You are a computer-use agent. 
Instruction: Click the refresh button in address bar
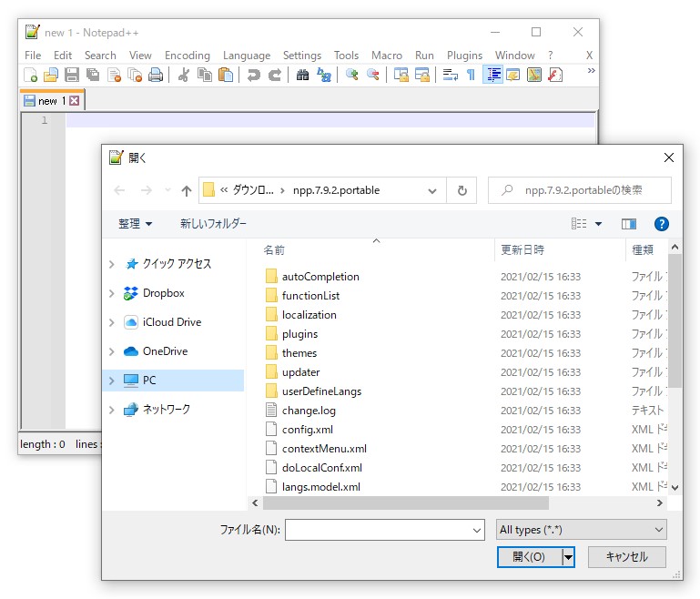[462, 190]
